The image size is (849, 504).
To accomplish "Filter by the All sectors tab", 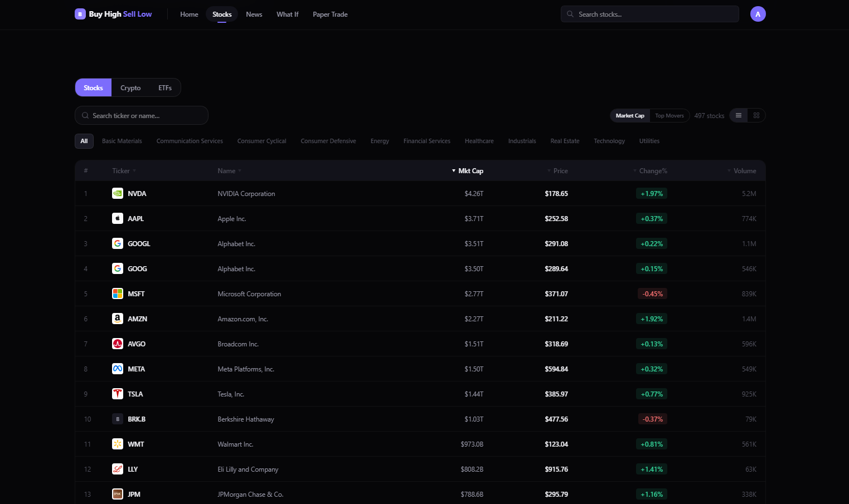I will pos(84,141).
